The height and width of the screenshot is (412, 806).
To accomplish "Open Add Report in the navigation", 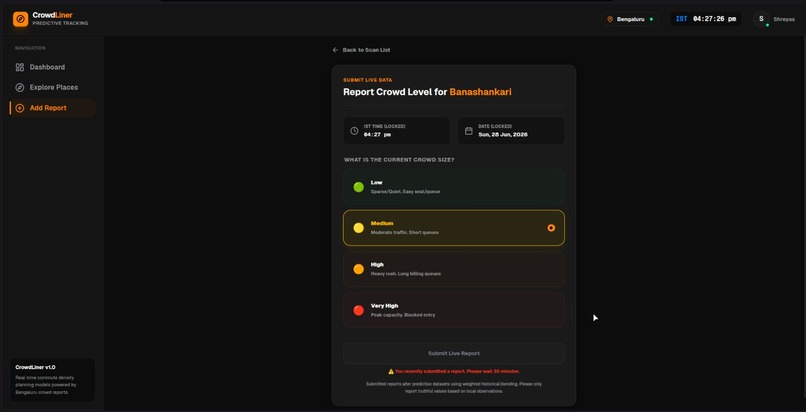I will (52, 108).
